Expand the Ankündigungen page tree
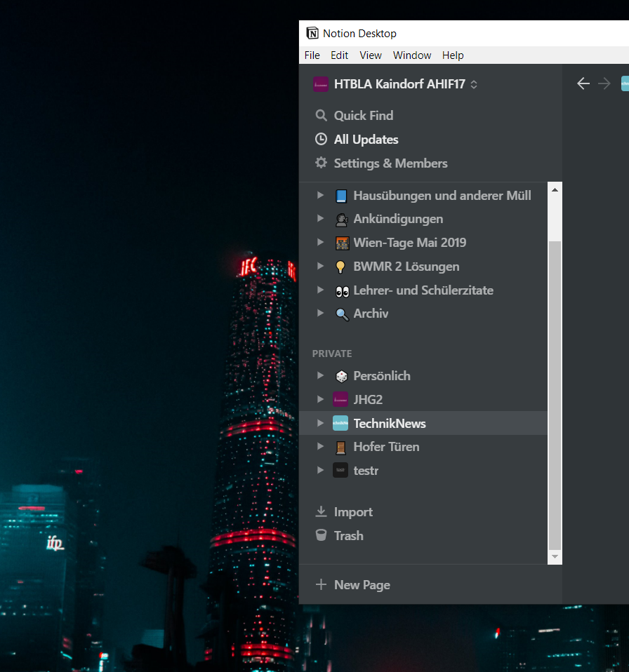 point(320,218)
